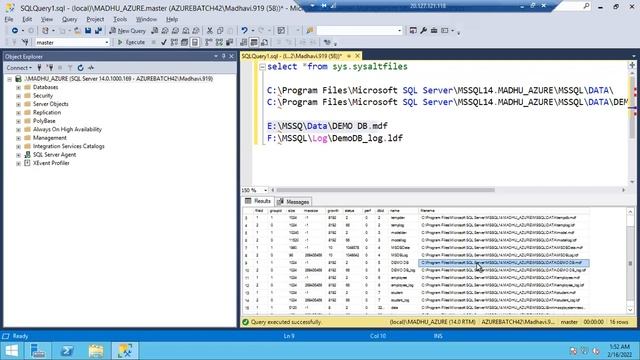
Task: Open the Toolbox icon
Action: click(x=434, y=31)
